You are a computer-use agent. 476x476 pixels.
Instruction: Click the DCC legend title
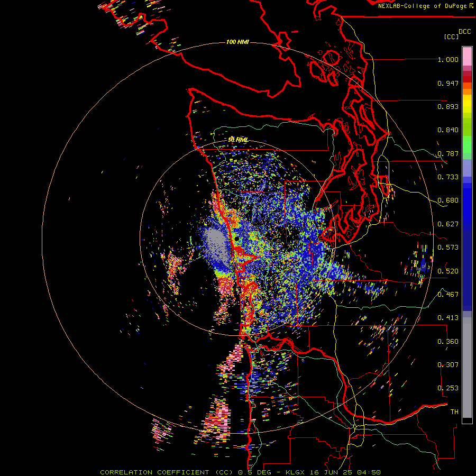coord(464,32)
